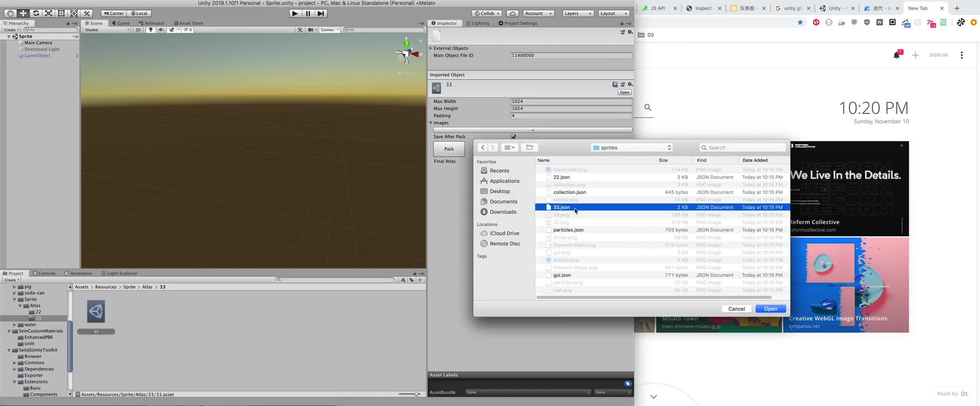Viewport: 980px width, 406px height.
Task: Collapse the Images foldout
Action: (431, 123)
